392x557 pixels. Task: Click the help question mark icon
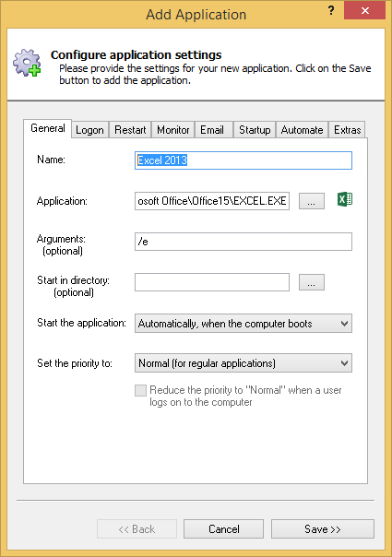click(x=331, y=10)
